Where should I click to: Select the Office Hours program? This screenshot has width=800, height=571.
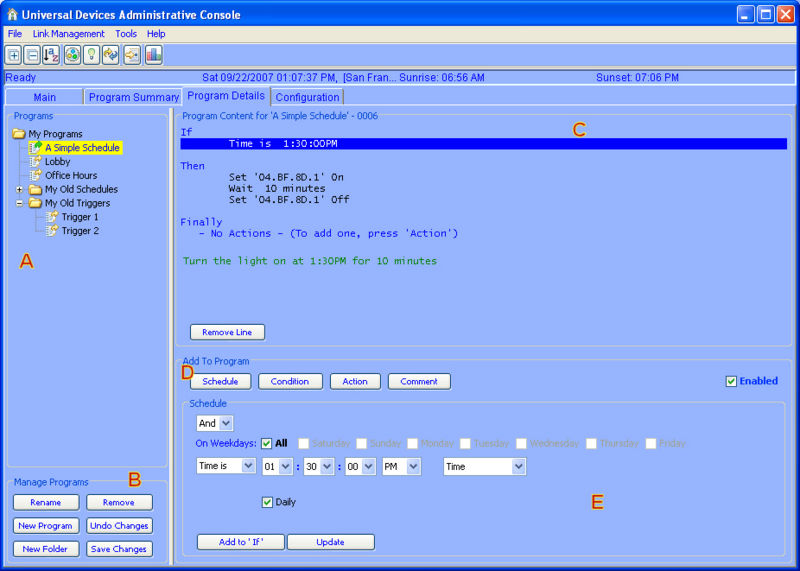[70, 175]
